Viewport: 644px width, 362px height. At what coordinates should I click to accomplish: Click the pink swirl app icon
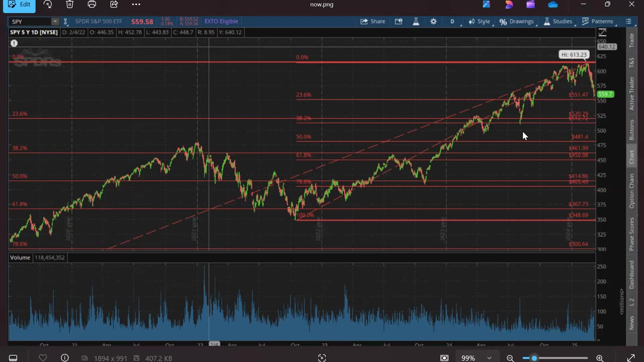point(509,5)
